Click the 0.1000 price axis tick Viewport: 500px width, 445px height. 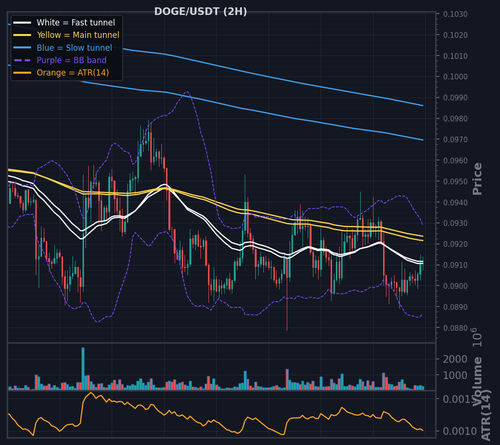pos(455,77)
